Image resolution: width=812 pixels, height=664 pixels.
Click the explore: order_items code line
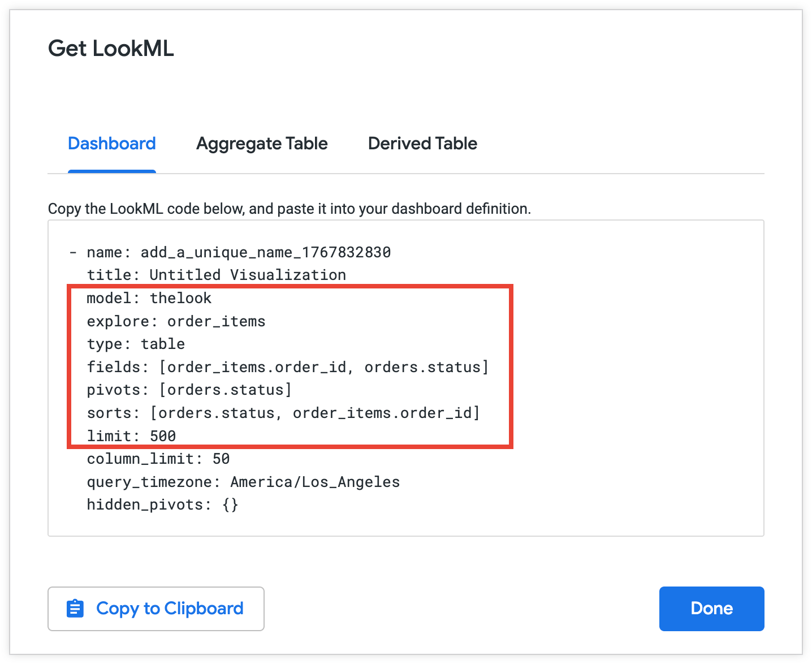pos(176,321)
